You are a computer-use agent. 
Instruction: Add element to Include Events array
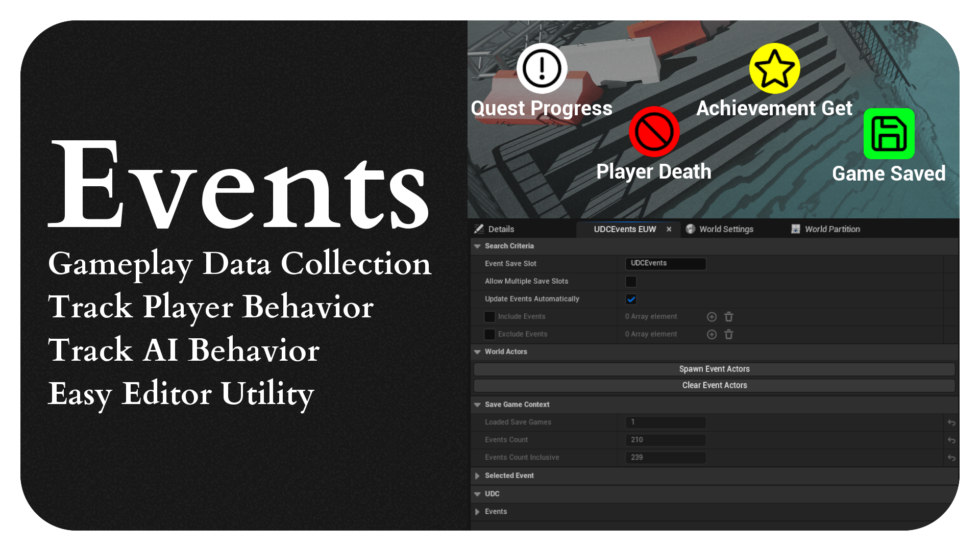[x=712, y=317]
